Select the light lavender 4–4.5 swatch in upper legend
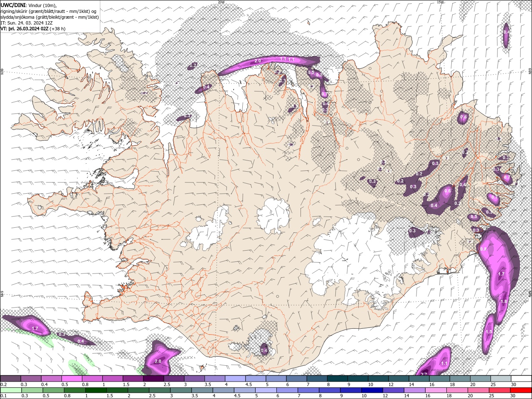The width and height of the screenshot is (532, 399). tap(235, 379)
